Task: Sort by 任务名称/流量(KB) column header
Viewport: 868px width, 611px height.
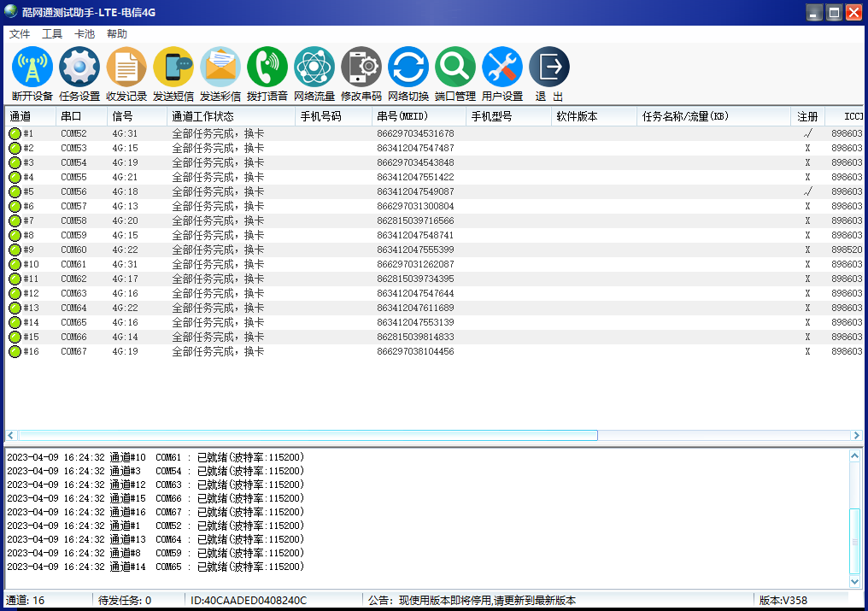Action: pyautogui.click(x=713, y=116)
